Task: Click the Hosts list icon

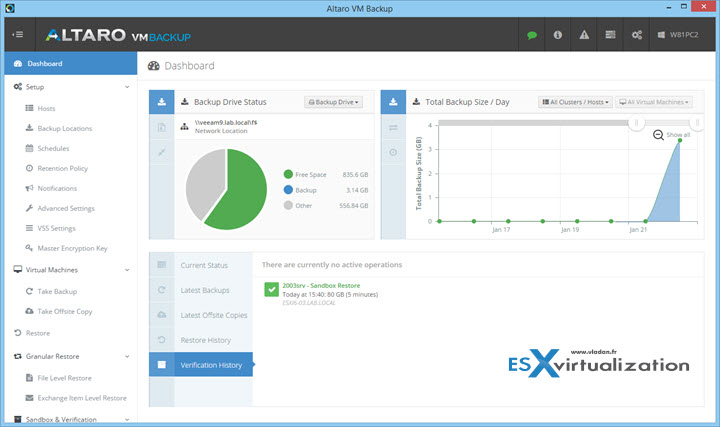Action: click(29, 108)
